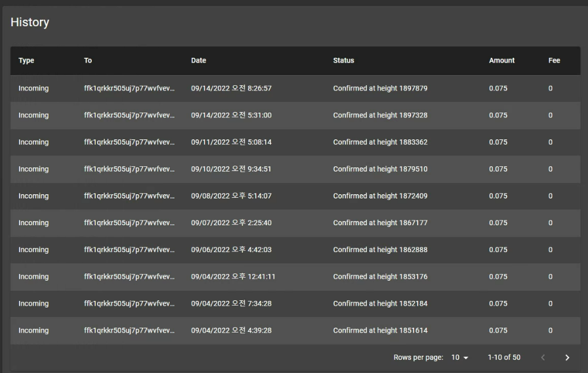Viewport: 588px width, 373px height.
Task: Click status Confirmed at height 1853176
Action: 380,276
